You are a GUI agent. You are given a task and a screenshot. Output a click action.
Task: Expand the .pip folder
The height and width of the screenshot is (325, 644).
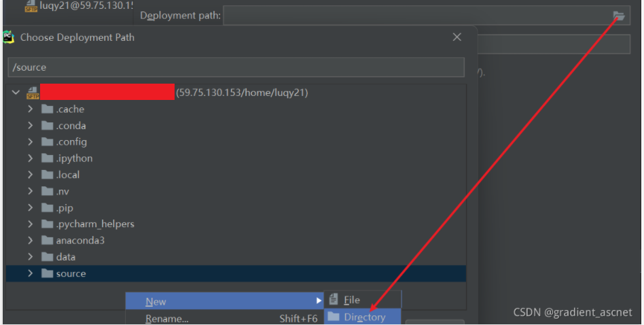30,207
